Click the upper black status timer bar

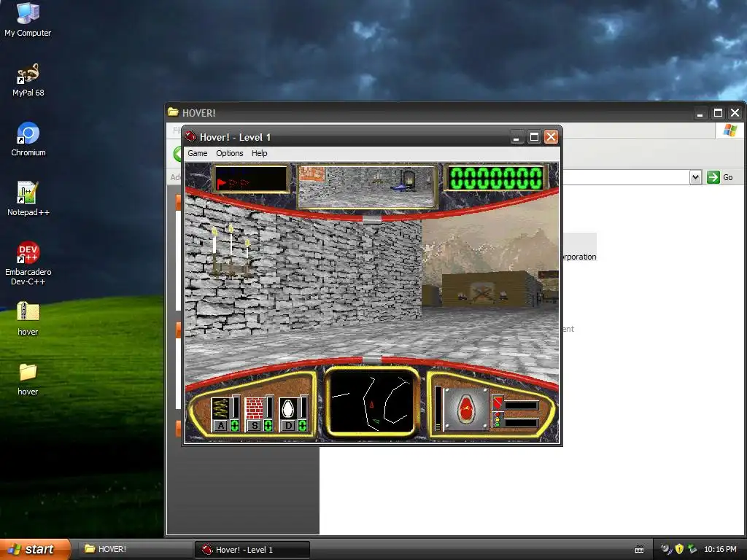521,405
